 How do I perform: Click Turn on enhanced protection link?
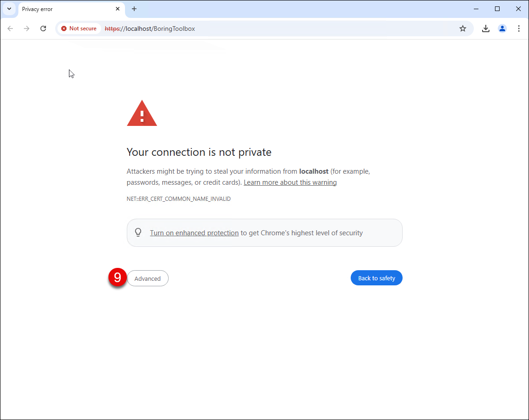click(194, 233)
